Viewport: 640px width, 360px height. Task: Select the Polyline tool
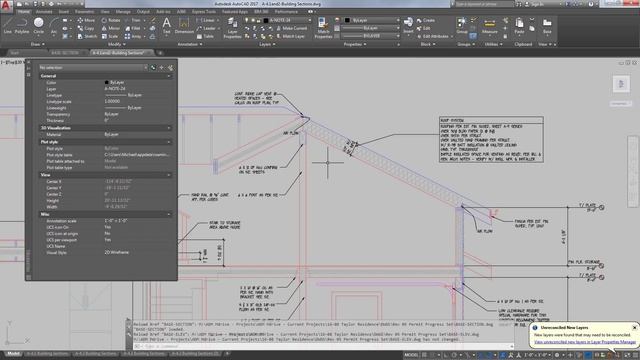[22, 25]
